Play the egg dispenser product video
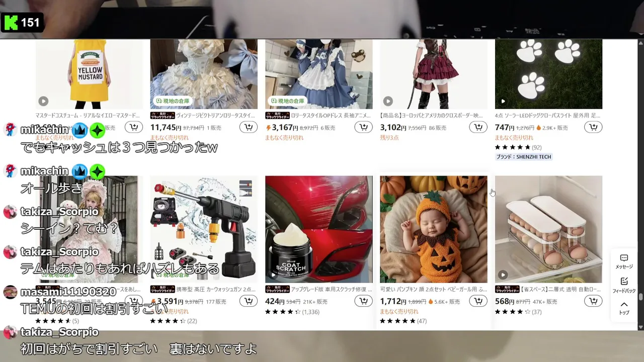 pos(503,275)
